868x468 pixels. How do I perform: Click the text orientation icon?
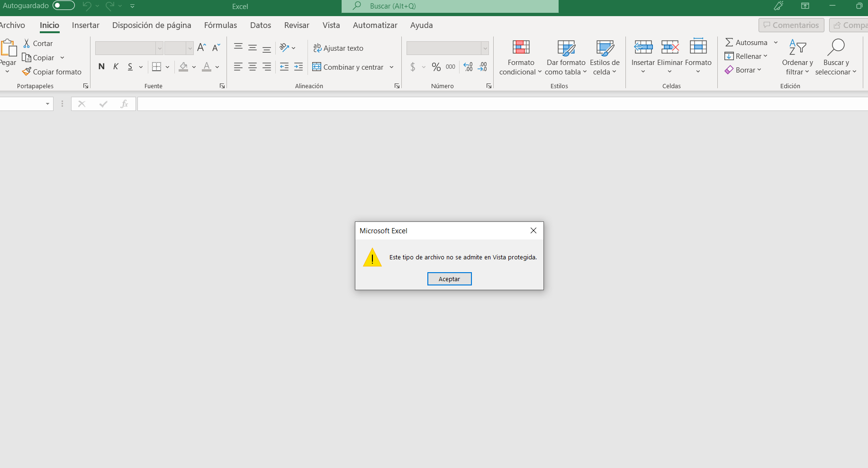[284, 47]
